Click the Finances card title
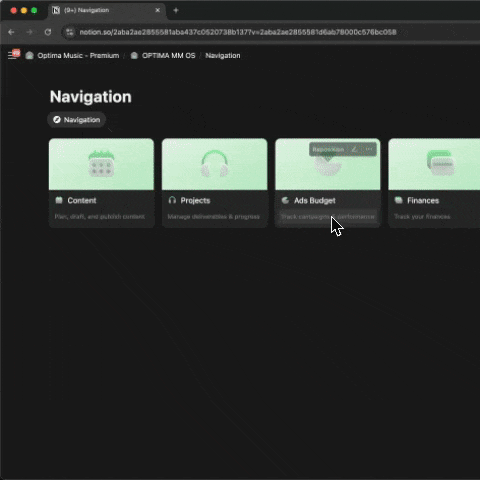 point(423,200)
